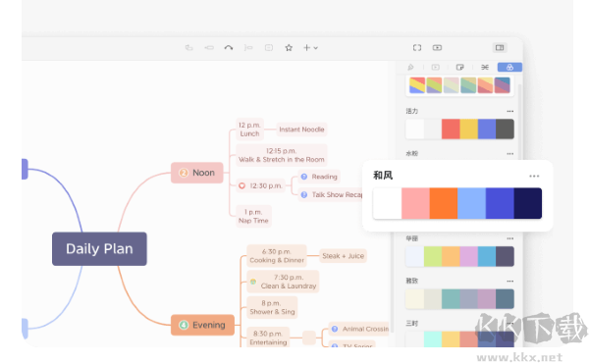Image resolution: width=589 pixels, height=364 pixels.
Task: Select the Daily Plan central topic
Action: click(x=99, y=249)
